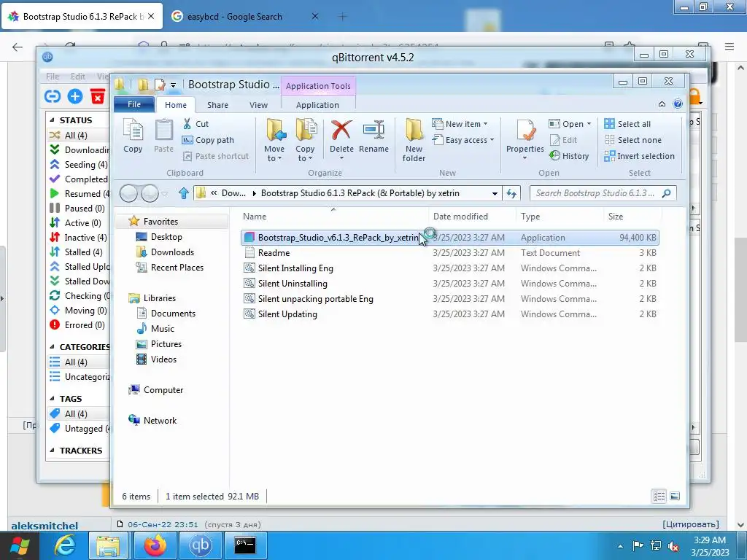Switch to Large icons view in status bar
This screenshot has width=747, height=560.
click(675, 496)
